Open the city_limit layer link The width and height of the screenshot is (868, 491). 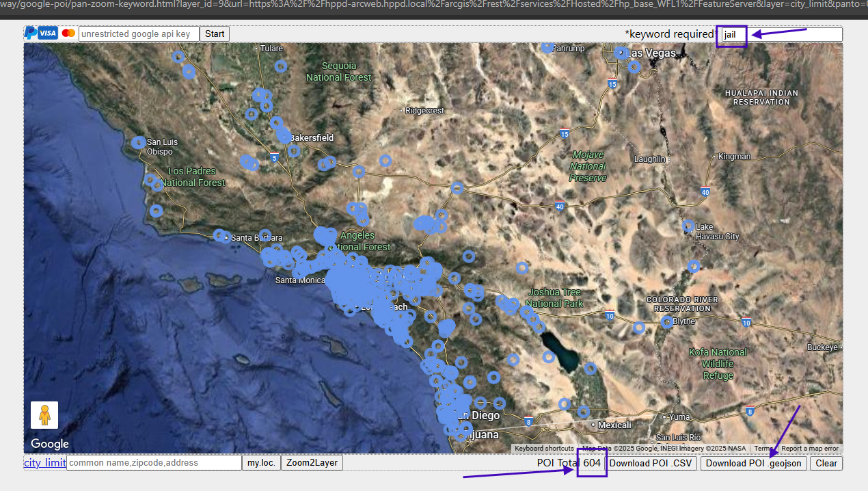(45, 463)
